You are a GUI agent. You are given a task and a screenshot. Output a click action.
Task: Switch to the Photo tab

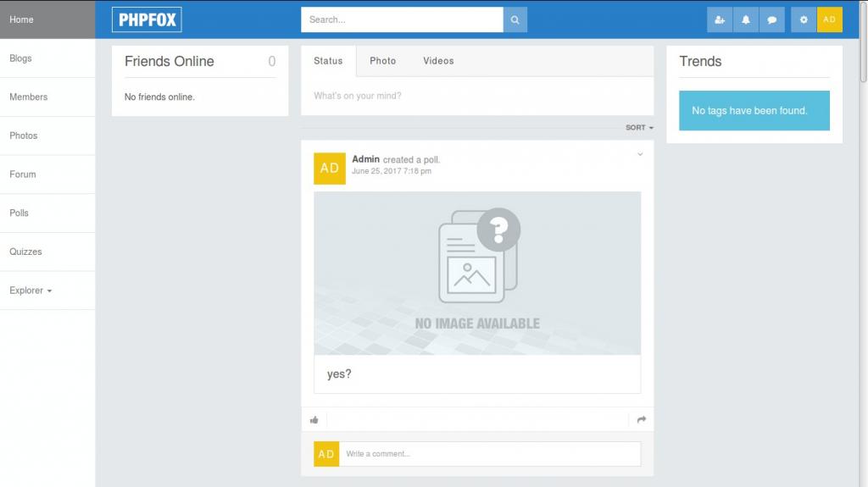pyautogui.click(x=382, y=61)
